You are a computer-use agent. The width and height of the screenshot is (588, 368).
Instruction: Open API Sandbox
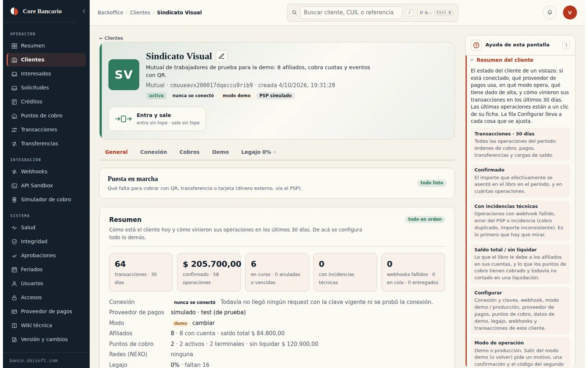click(46, 185)
